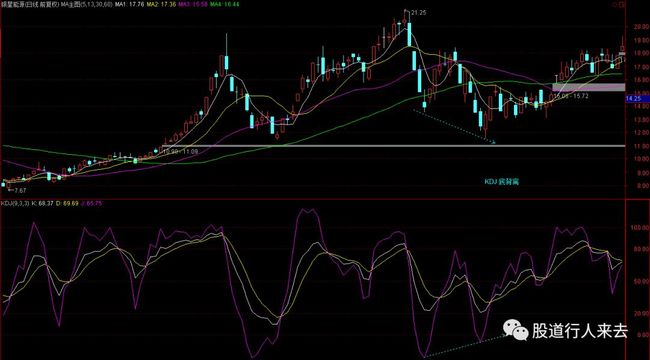Click the 80.00 KDJ axis label
This screenshot has height=360, width=650.
point(640,250)
